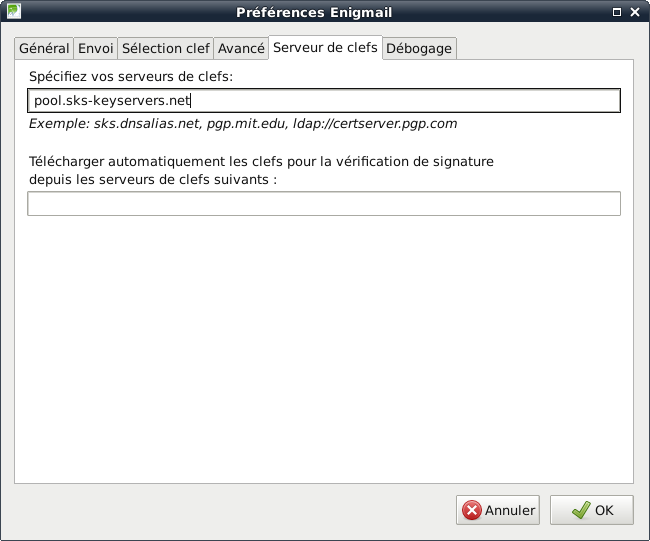The height and width of the screenshot is (541, 650).
Task: Confirm preferences with the OK button
Action: pos(591,510)
